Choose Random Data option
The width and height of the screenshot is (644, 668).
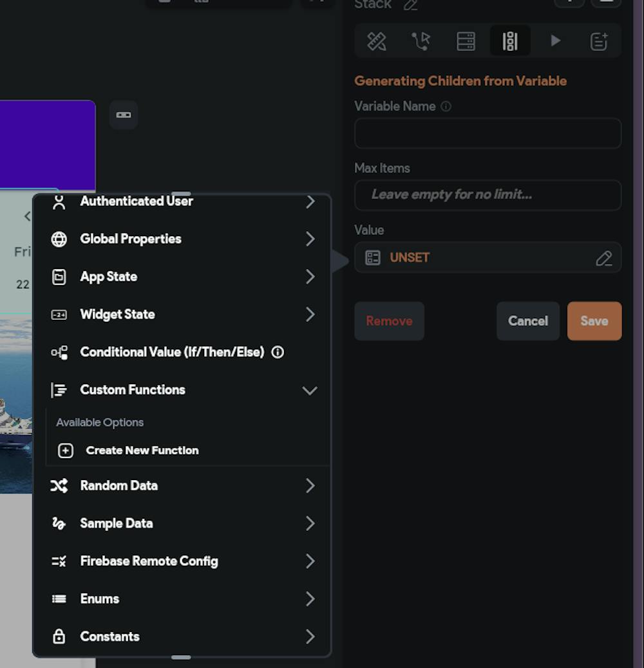[182, 486]
